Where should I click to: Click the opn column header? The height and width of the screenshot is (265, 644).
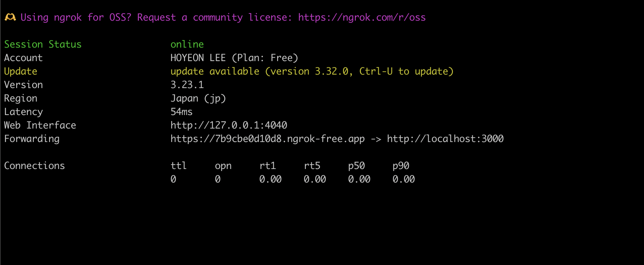[223, 166]
